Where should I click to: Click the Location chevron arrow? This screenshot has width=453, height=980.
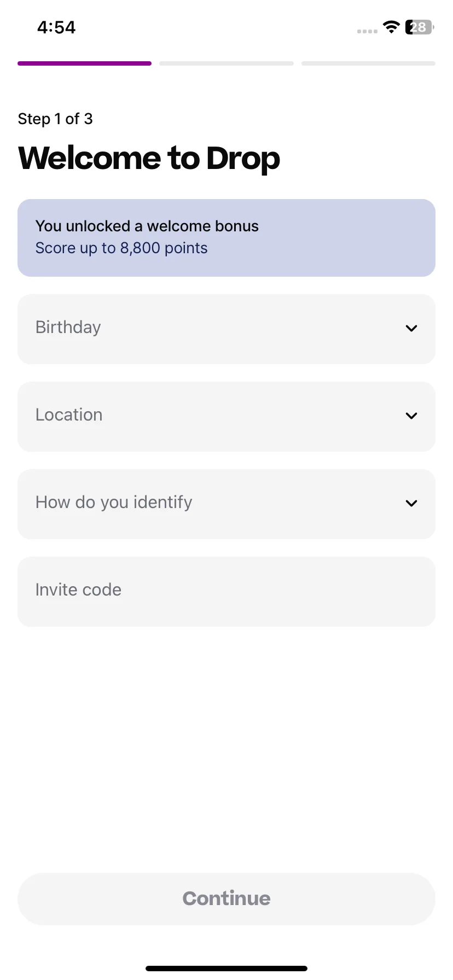point(411,416)
